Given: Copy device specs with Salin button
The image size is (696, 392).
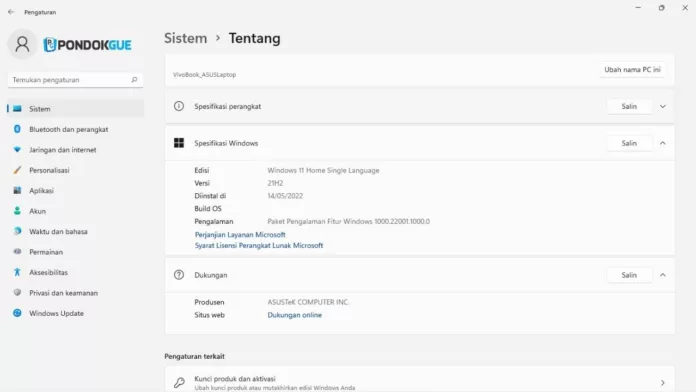Looking at the screenshot, I should point(629,107).
